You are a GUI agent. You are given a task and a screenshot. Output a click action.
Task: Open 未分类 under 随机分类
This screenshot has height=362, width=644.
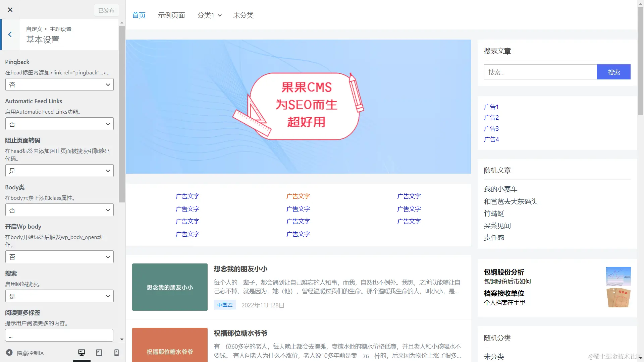(x=494, y=357)
